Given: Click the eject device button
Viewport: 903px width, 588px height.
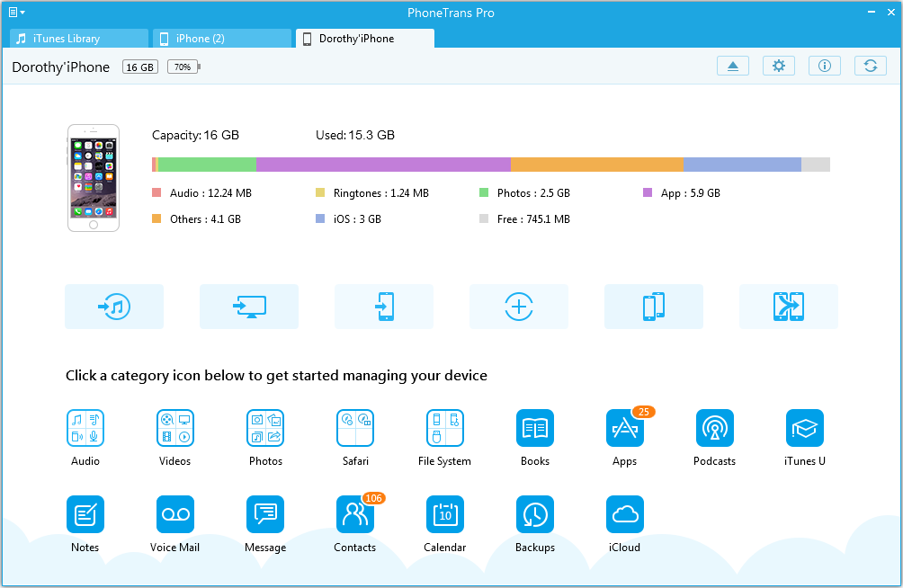Looking at the screenshot, I should point(733,67).
